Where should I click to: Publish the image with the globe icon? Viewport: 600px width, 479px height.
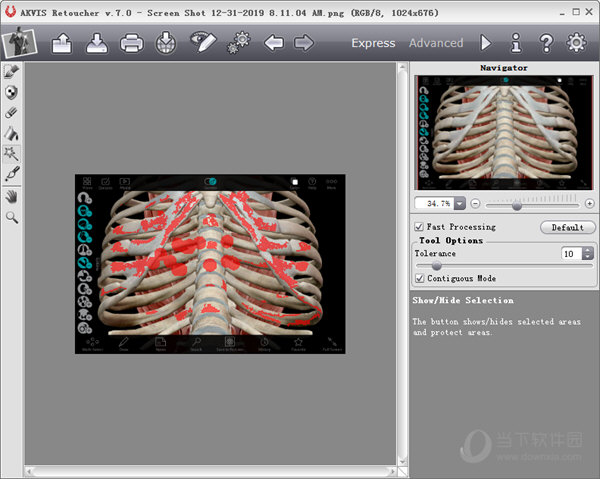point(166,43)
